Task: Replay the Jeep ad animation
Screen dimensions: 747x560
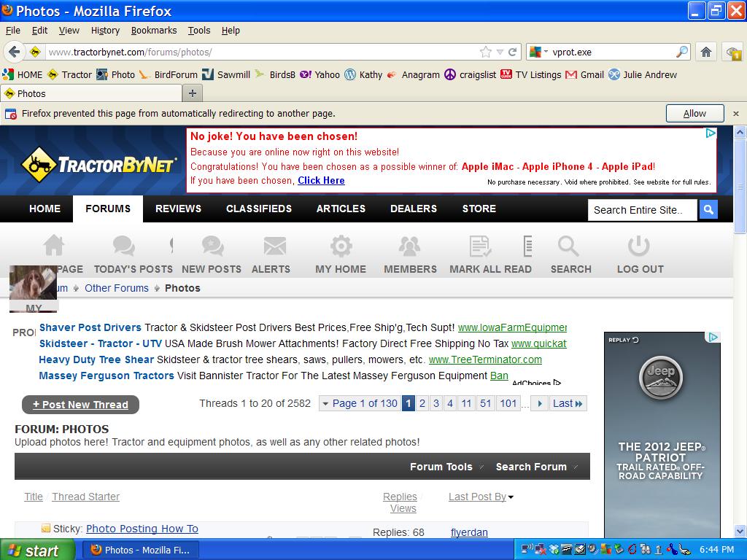Action: point(624,340)
